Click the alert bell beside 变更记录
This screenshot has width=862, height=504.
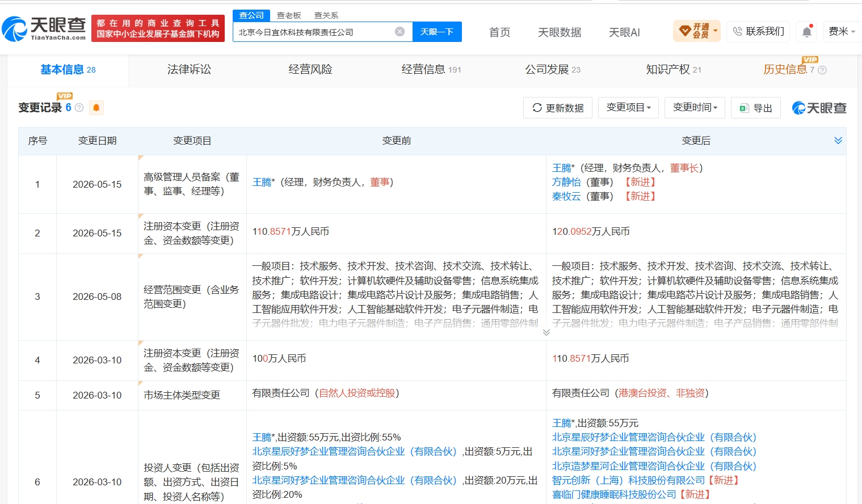pyautogui.click(x=96, y=108)
